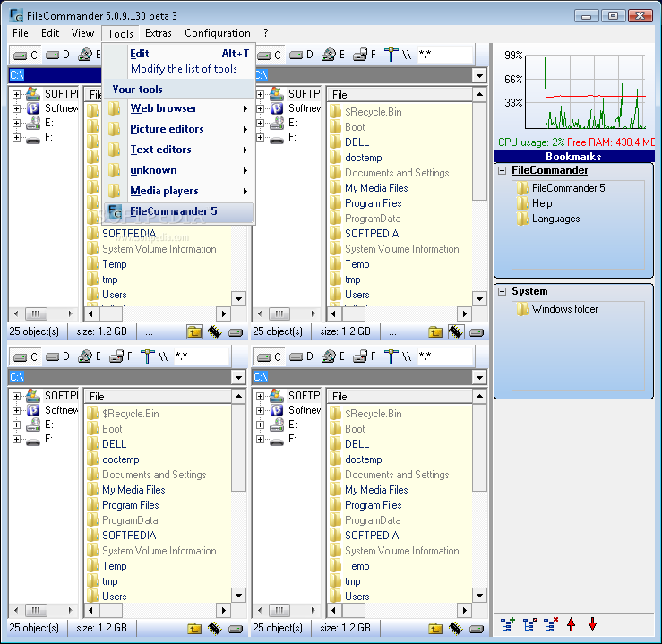Select drive E in bottom-right panel toolbar
The width and height of the screenshot is (662, 644).
pyautogui.click(x=333, y=357)
